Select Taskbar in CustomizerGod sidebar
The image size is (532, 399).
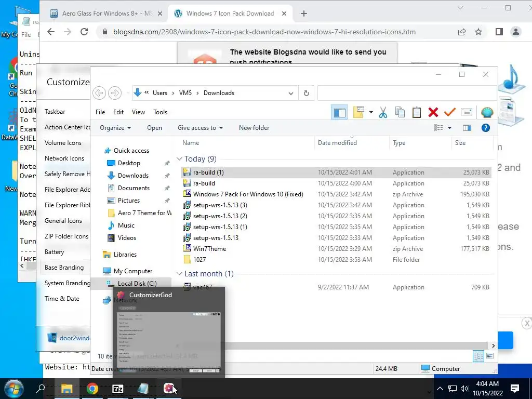pos(55,112)
